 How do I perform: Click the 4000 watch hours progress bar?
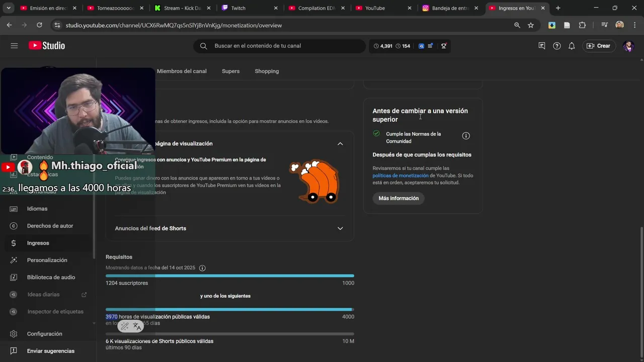click(x=230, y=310)
